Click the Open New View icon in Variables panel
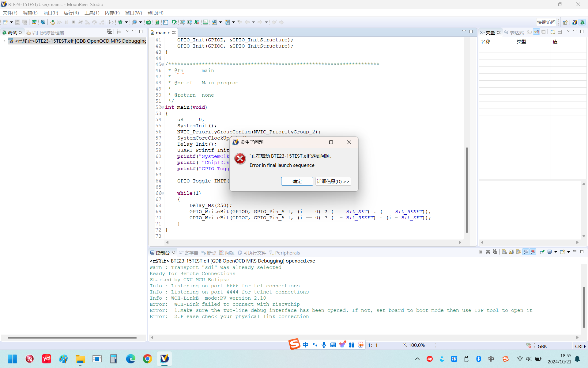The width and height of the screenshot is (588, 368). click(552, 32)
